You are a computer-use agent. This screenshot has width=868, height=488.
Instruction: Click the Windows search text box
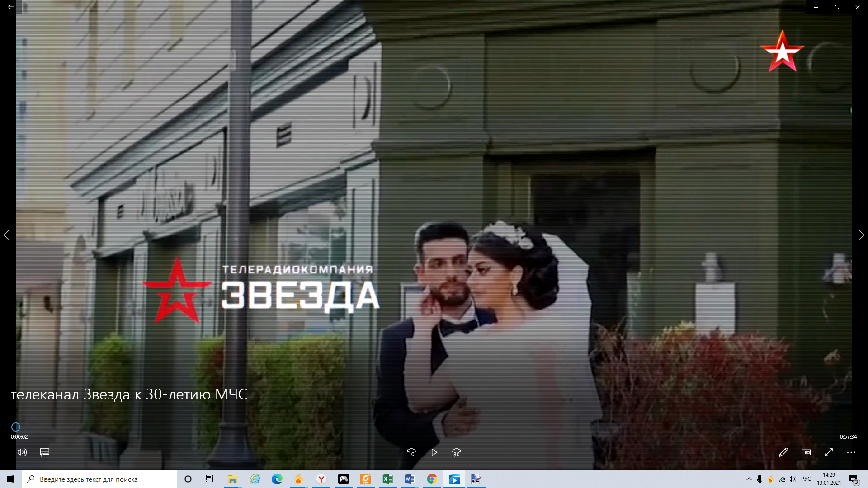[x=99, y=479]
